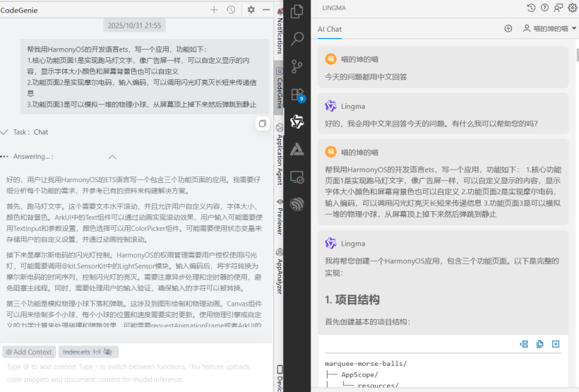Open the Previewer side tab

coord(280,217)
